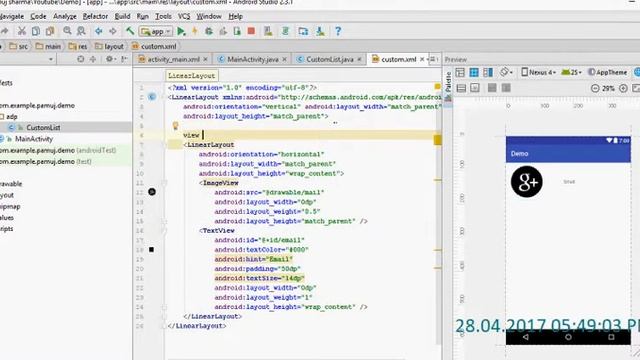Click the Make Project hammer icon
This screenshot has width=640, height=360.
pos(130,31)
